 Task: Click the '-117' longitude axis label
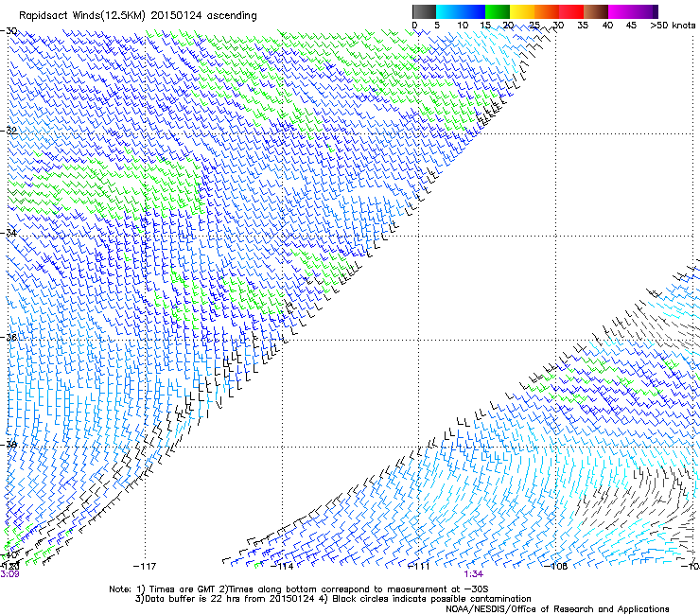coord(145,567)
